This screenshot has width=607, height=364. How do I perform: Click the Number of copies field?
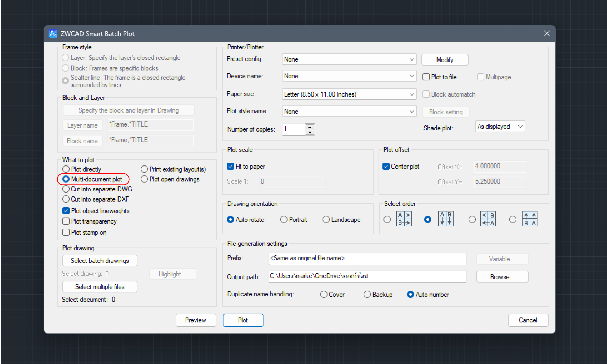(x=294, y=129)
